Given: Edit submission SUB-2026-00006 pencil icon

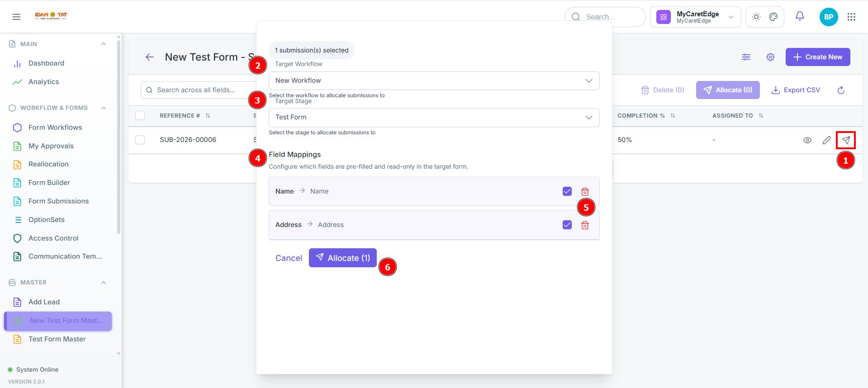Looking at the screenshot, I should point(827,140).
